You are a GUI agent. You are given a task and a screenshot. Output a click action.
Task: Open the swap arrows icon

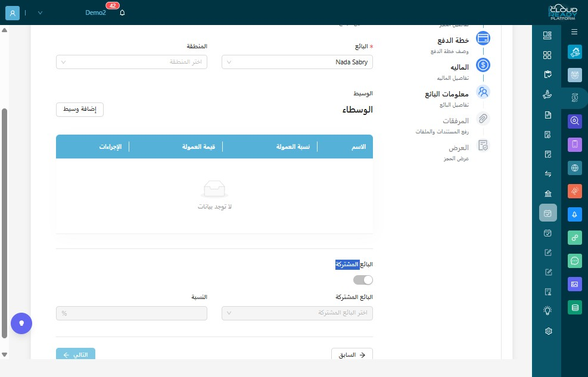click(547, 174)
